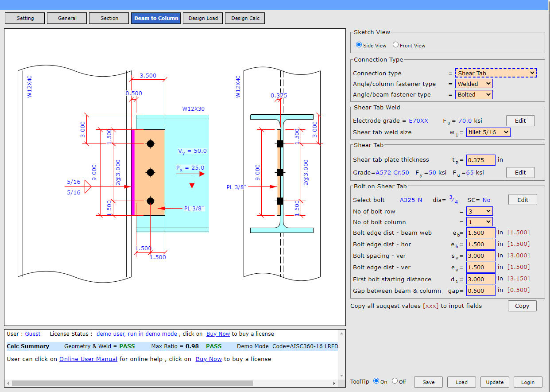
Task: Switch to the Design Calc tab
Action: [x=245, y=18]
